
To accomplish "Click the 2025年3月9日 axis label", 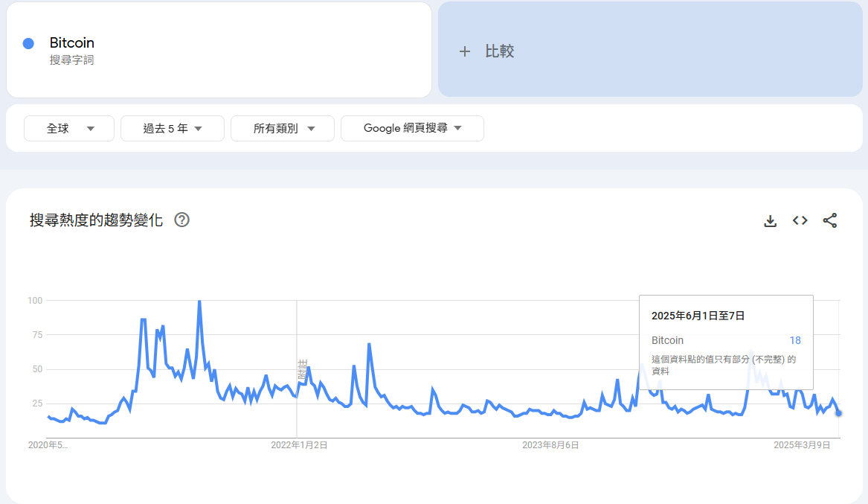I will (802, 445).
